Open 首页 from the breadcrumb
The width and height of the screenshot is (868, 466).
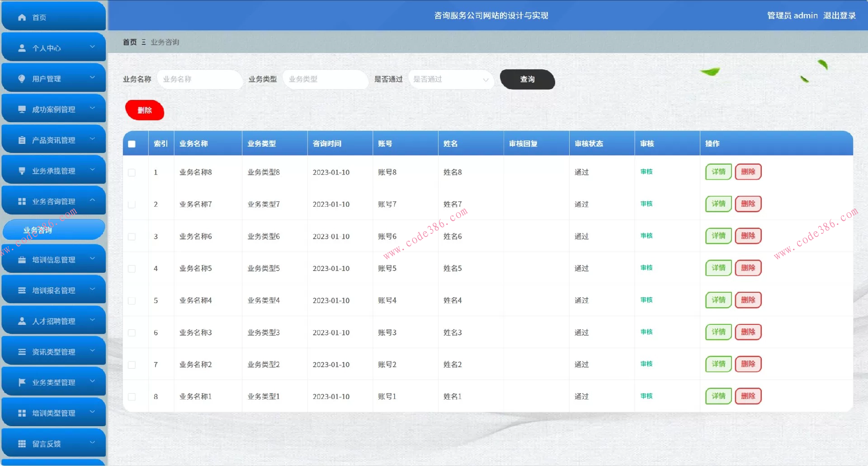click(129, 42)
